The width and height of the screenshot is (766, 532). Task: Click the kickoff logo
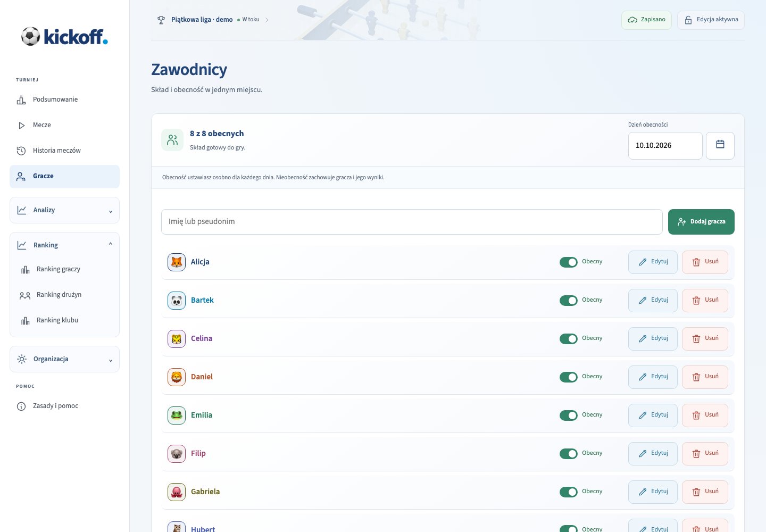(64, 36)
